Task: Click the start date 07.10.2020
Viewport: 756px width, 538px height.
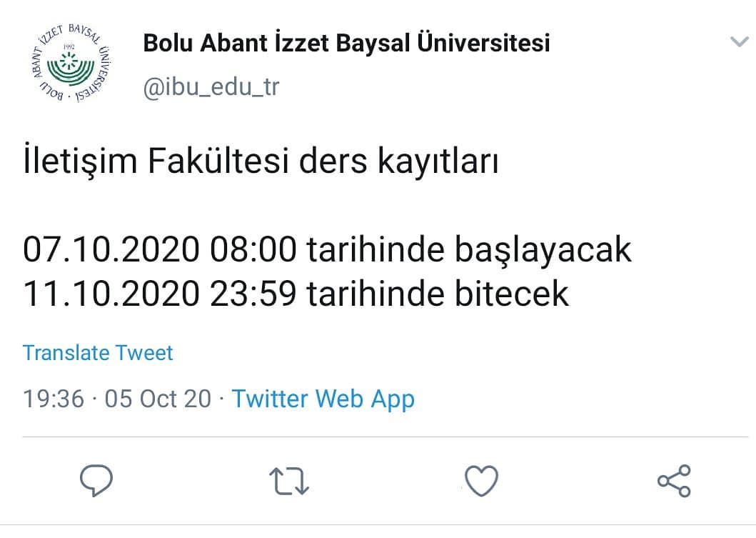Action: point(111,250)
